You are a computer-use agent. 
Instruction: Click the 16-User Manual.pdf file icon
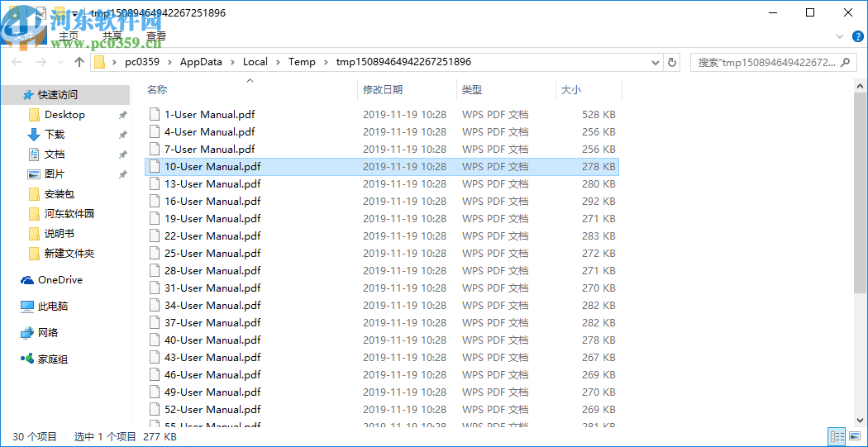pos(155,201)
